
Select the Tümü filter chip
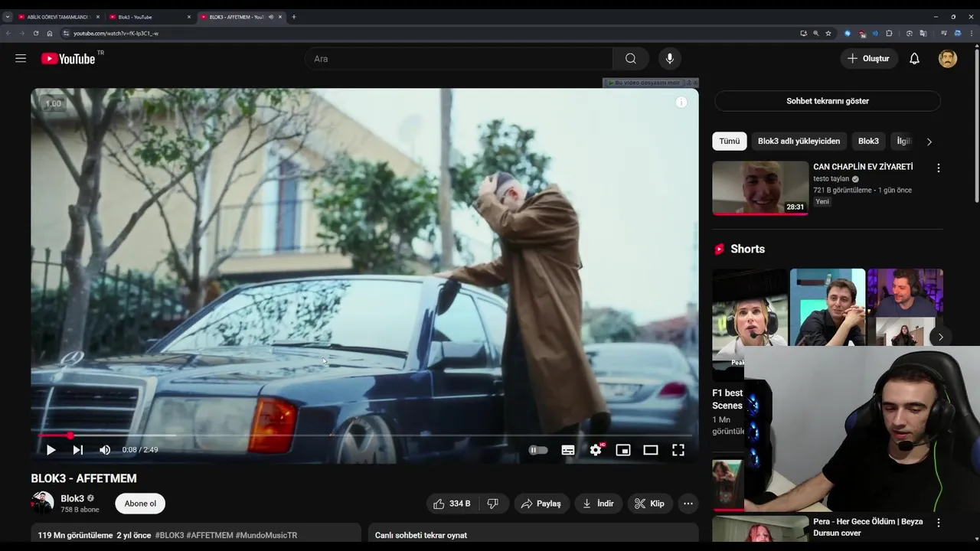730,141
